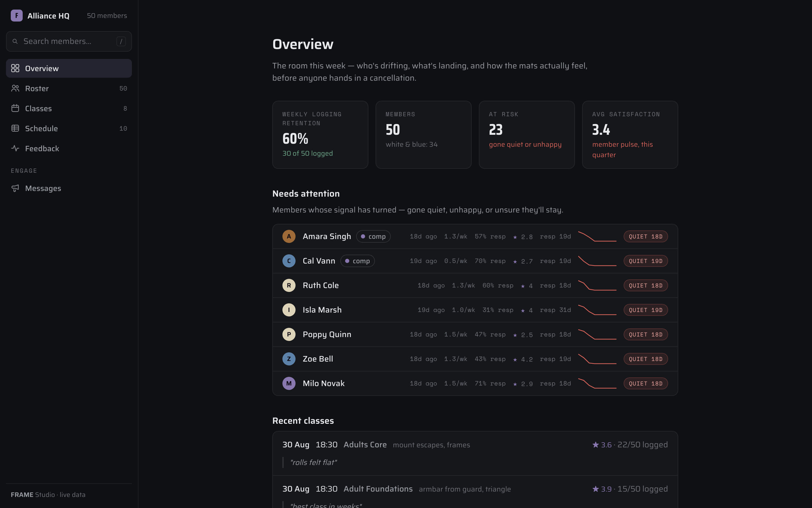The height and width of the screenshot is (508, 812).
Task: Open the At Risk stat card
Action: coord(527,135)
